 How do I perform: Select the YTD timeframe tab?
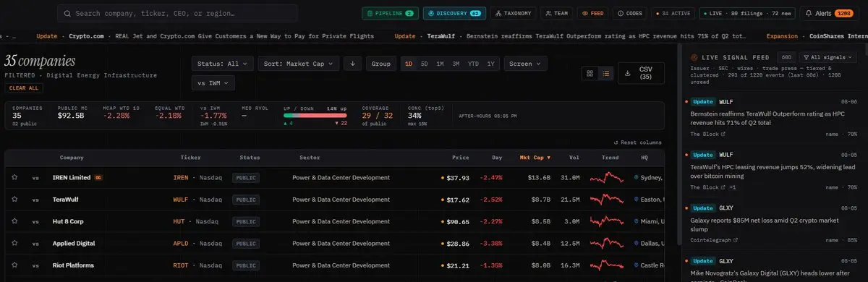tap(474, 64)
